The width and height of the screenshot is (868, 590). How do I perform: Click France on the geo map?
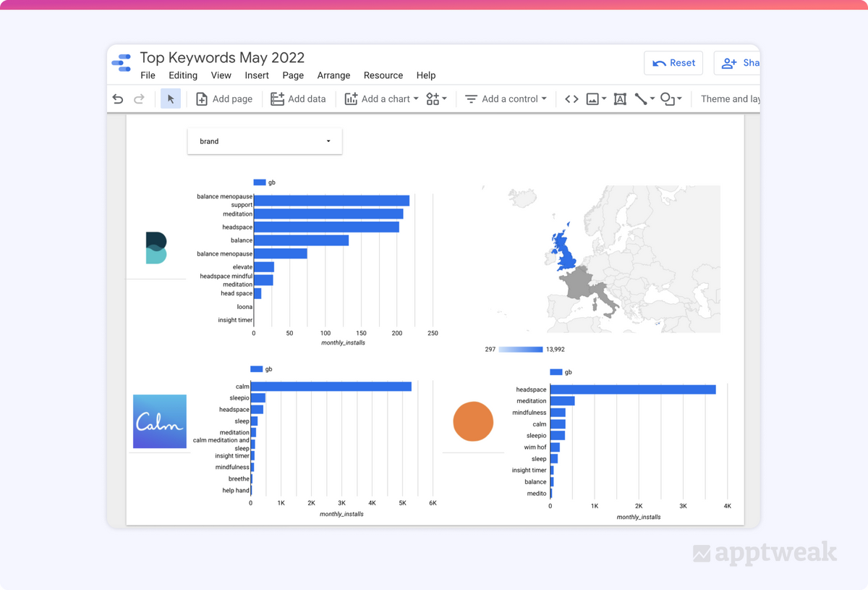(x=577, y=283)
